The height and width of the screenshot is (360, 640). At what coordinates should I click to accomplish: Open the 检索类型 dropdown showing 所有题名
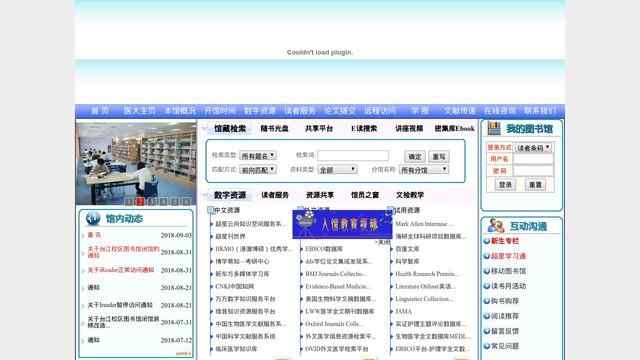pos(258,156)
